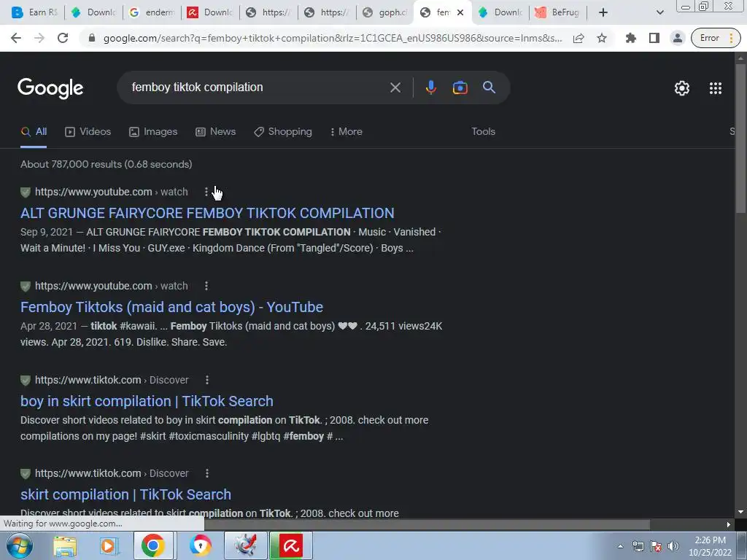Switch to the Videos tab
This screenshot has width=747, height=560.
click(88, 132)
